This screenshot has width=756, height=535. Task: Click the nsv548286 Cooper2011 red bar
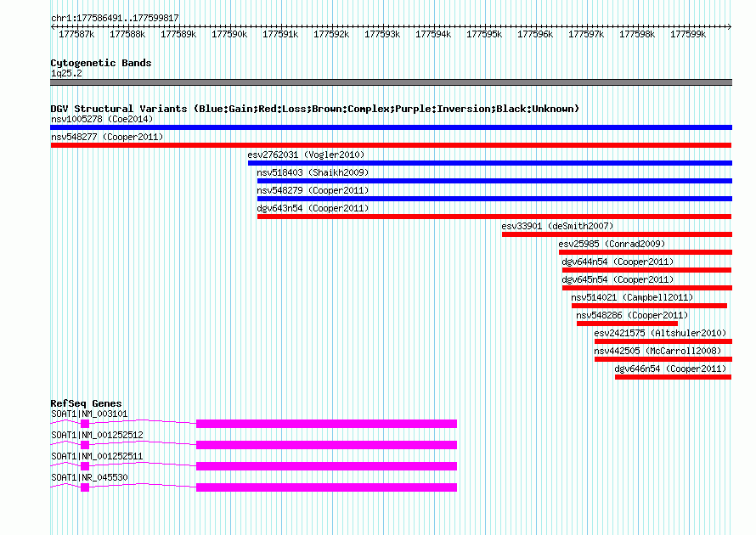tap(627, 324)
